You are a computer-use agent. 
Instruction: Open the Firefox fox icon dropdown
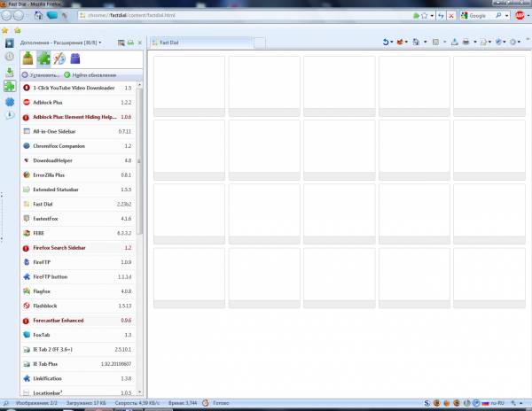click(406, 42)
